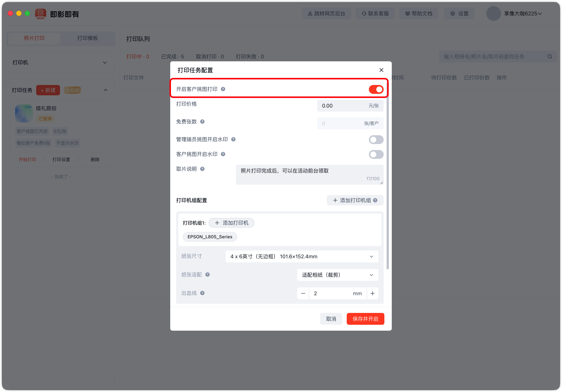562x392 pixels.
Task: Click into the 打印价格 input field
Action: pyautogui.click(x=343, y=106)
